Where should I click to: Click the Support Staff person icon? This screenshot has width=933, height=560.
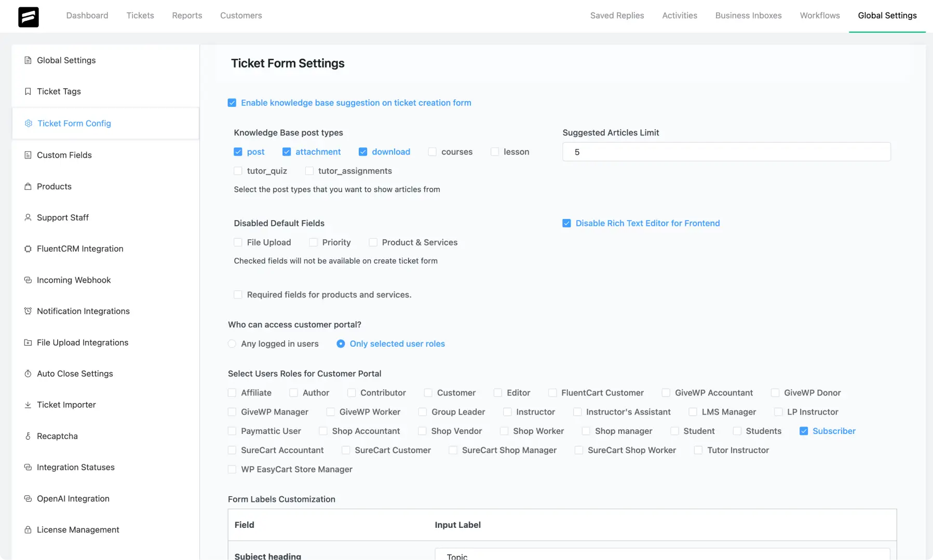coord(28,217)
